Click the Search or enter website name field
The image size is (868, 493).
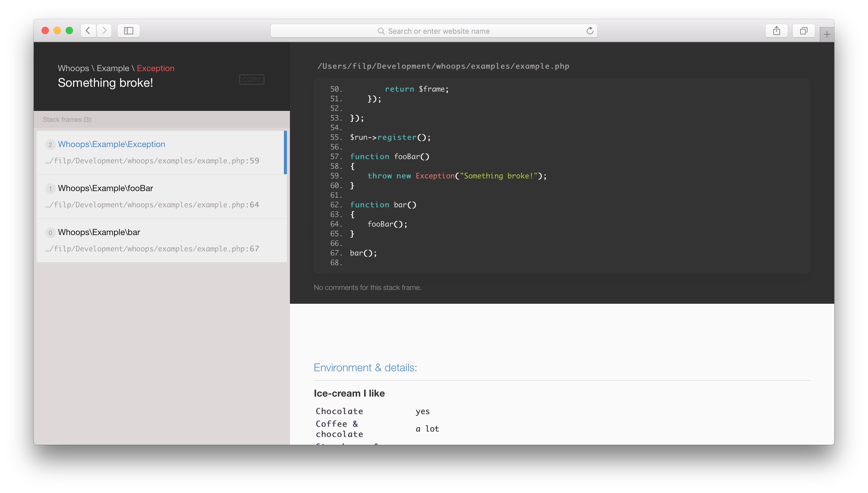434,31
